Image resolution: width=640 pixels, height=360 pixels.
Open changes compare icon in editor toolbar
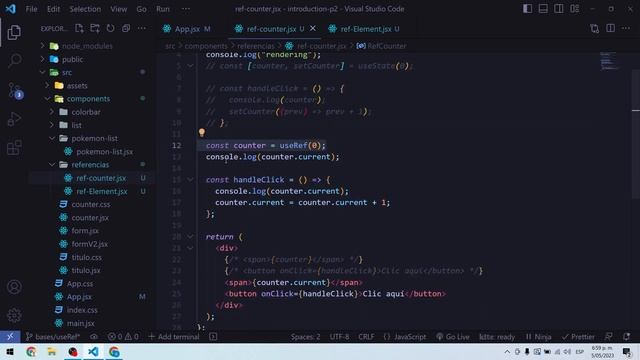coord(594,29)
